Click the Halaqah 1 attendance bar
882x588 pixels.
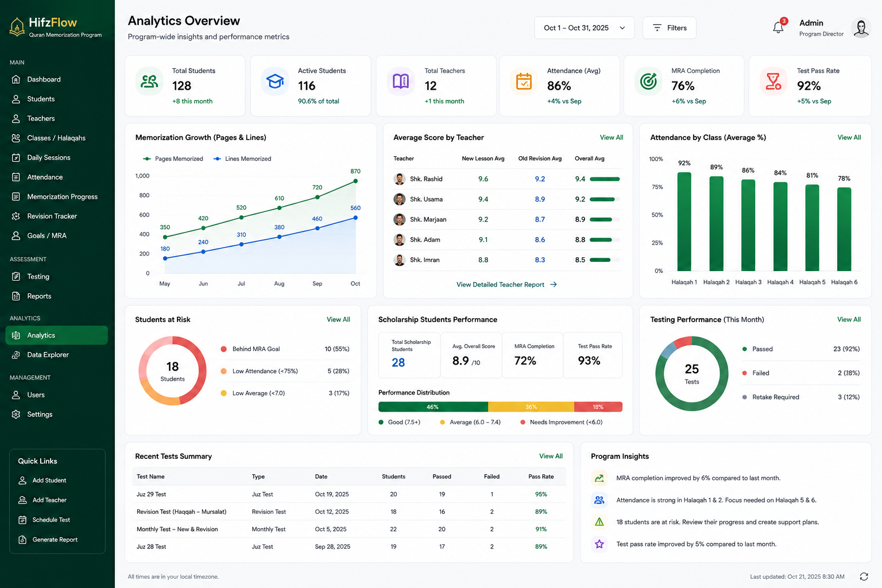click(684, 222)
